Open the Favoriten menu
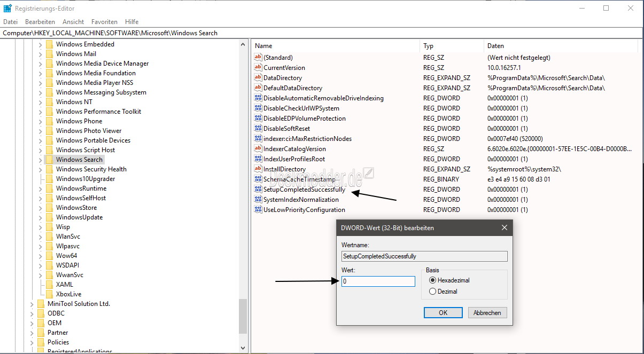This screenshot has width=644, height=354. [104, 22]
